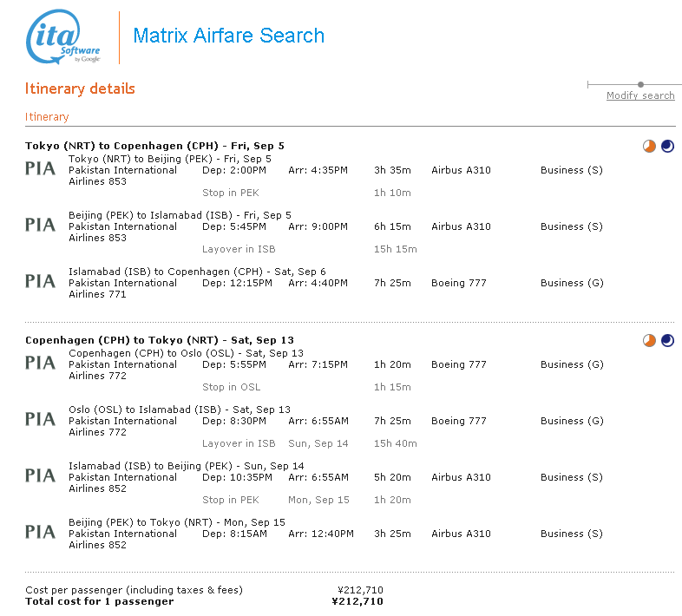Select the Tokyo to Copenhagen Fri, Sep 5 heading

point(154,146)
